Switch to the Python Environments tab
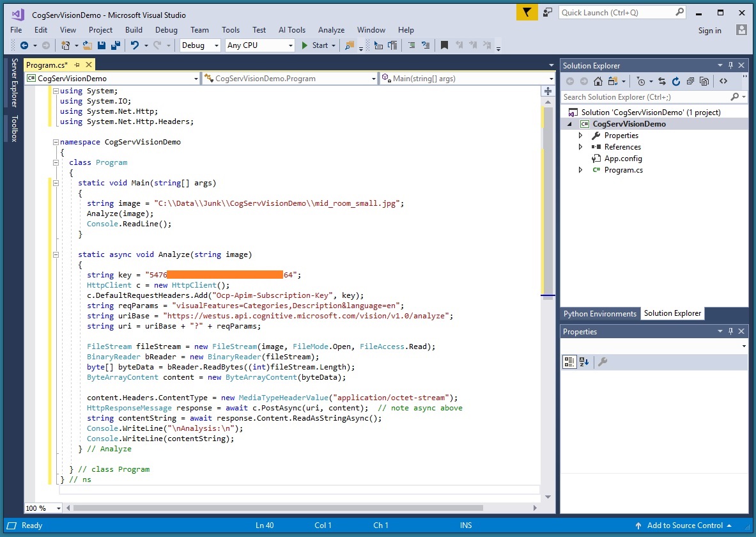Screen dimensions: 756x537 click(x=599, y=313)
